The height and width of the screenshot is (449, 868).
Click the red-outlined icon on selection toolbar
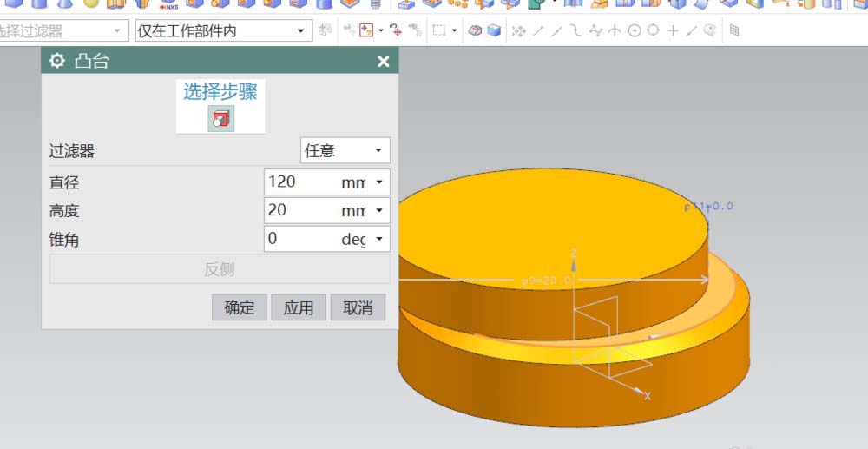(366, 31)
